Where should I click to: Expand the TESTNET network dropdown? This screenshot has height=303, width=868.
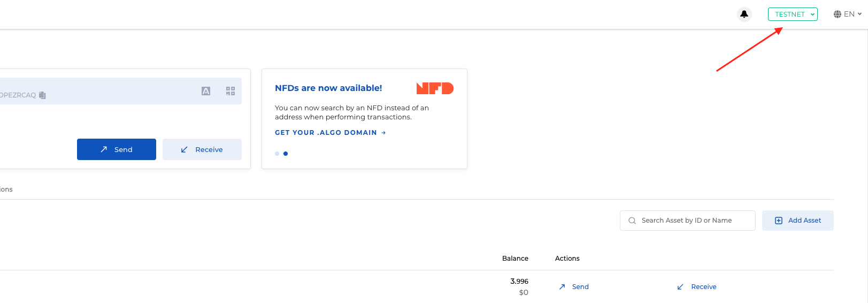(x=793, y=14)
